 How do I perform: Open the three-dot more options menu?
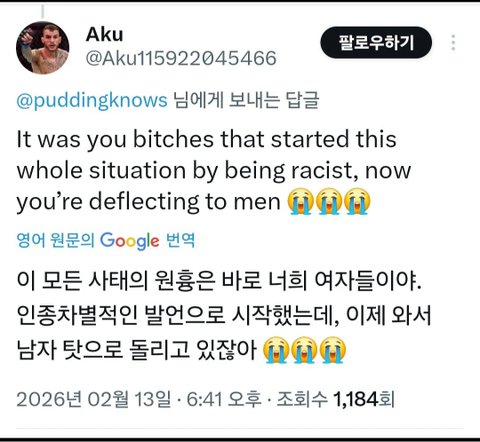coord(453,43)
